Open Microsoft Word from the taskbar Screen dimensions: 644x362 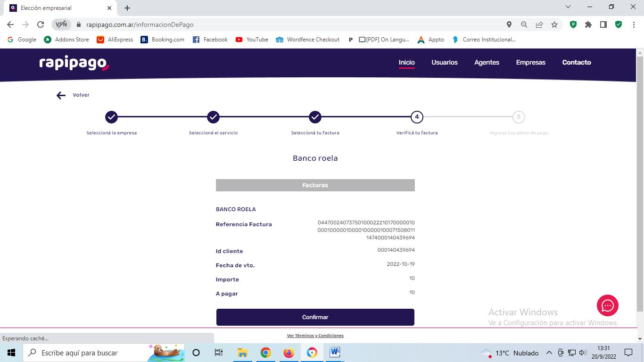click(335, 353)
